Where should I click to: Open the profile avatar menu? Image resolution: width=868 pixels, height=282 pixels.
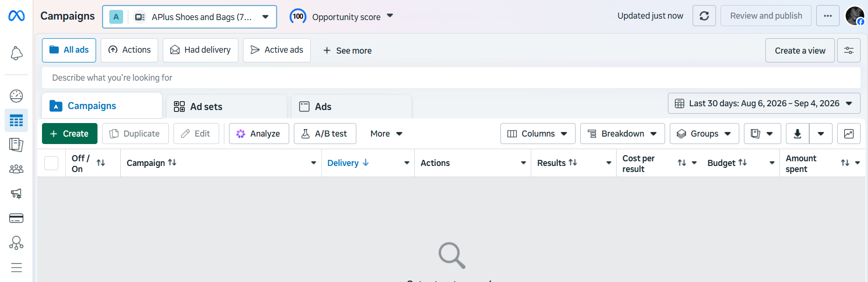[854, 16]
